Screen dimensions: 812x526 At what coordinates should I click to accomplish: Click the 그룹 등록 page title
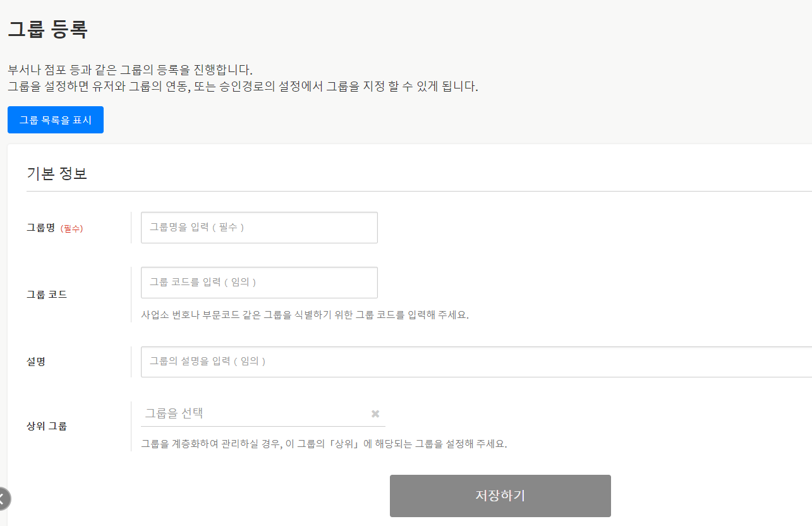[47, 30]
